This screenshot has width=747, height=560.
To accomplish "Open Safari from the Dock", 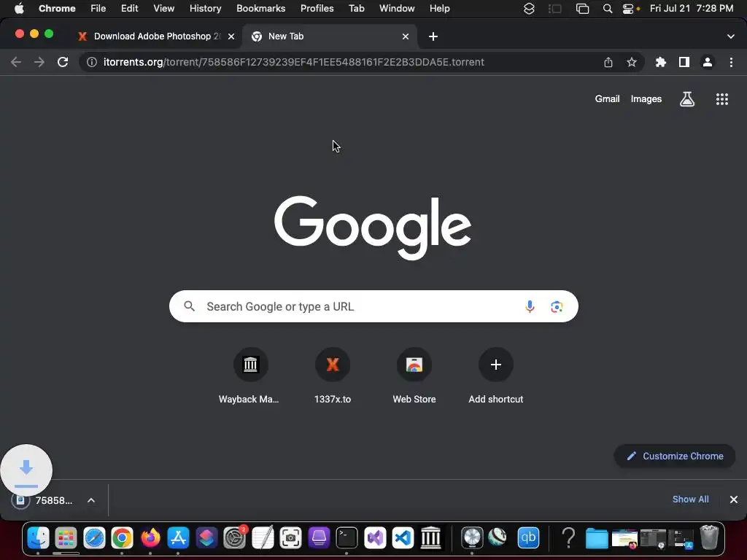I will click(94, 538).
